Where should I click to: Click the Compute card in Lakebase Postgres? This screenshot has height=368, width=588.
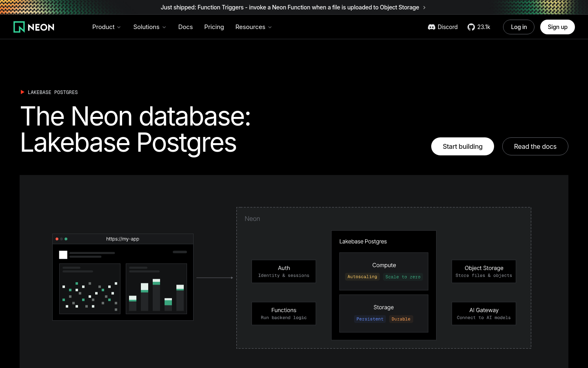384,272
